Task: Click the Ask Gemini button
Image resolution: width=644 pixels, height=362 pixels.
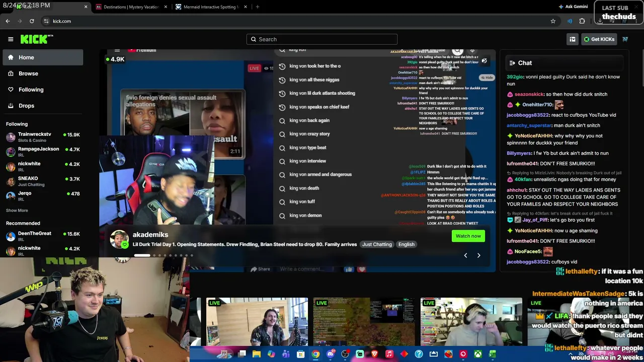Action: tap(573, 7)
